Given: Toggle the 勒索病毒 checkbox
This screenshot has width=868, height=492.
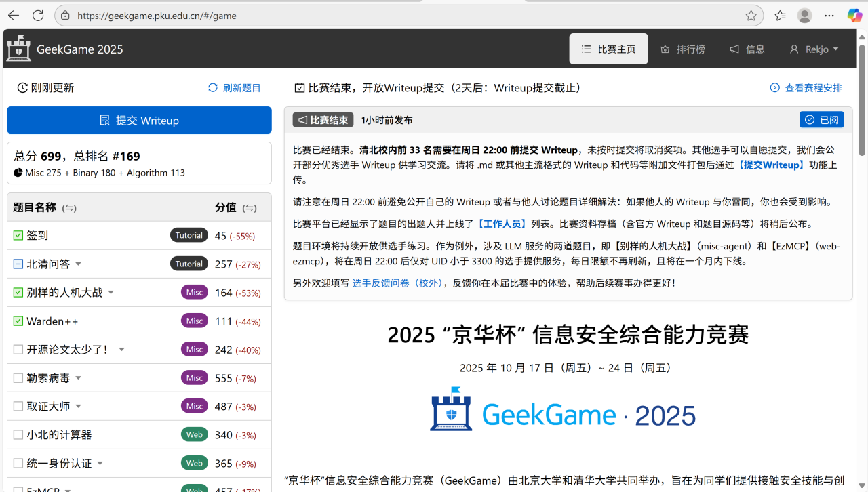Looking at the screenshot, I should pos(18,377).
